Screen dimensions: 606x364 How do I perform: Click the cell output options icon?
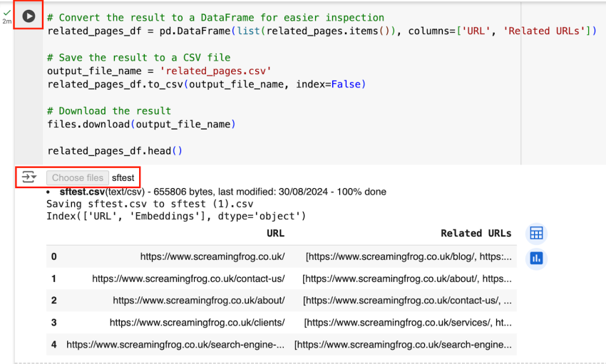coord(29,177)
